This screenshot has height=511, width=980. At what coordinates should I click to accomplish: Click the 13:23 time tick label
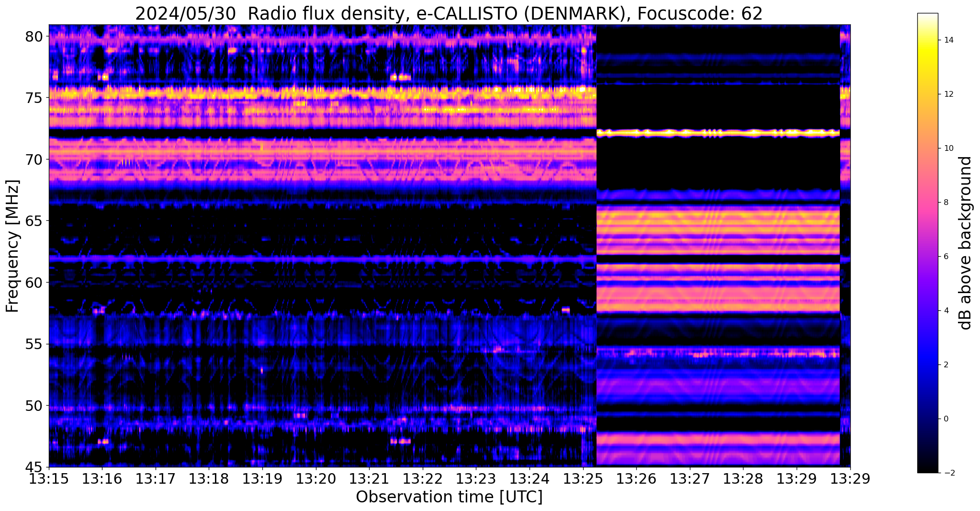click(x=476, y=479)
